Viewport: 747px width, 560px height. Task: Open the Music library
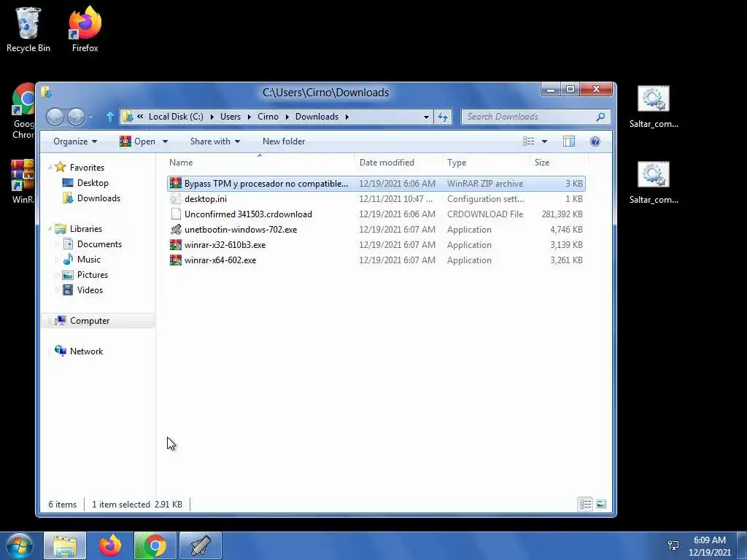coord(82,259)
